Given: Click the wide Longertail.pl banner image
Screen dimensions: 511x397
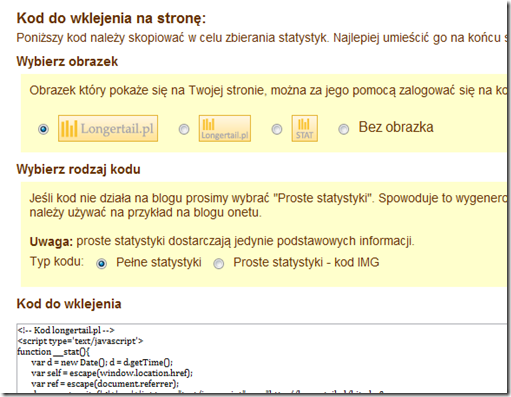Looking at the screenshot, I should [108, 129].
